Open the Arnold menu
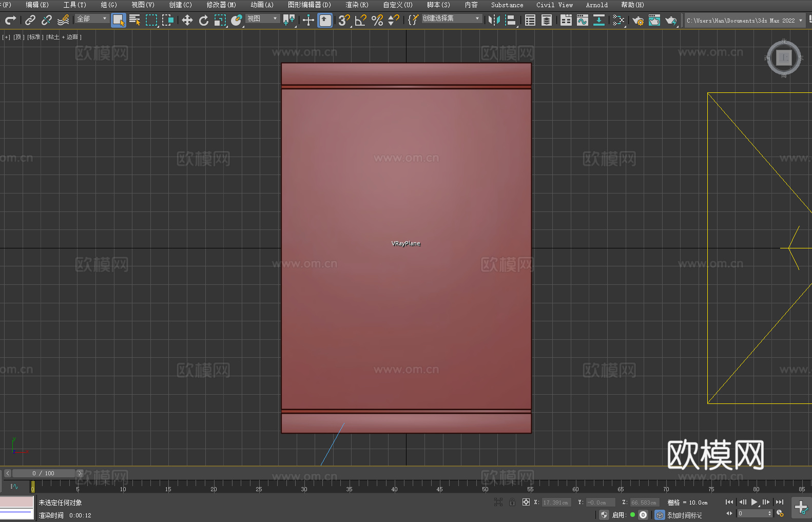812x522 pixels. point(597,5)
